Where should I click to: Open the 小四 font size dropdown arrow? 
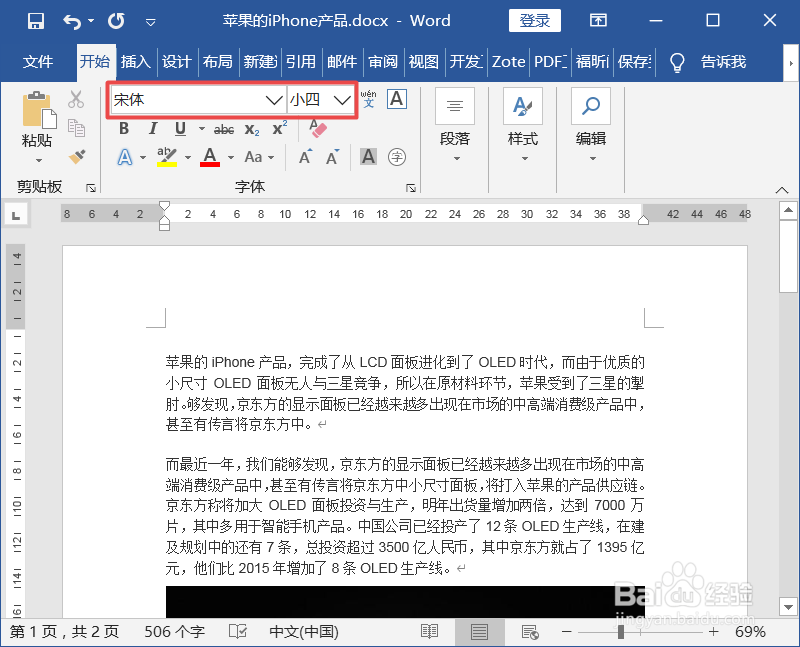pos(341,99)
